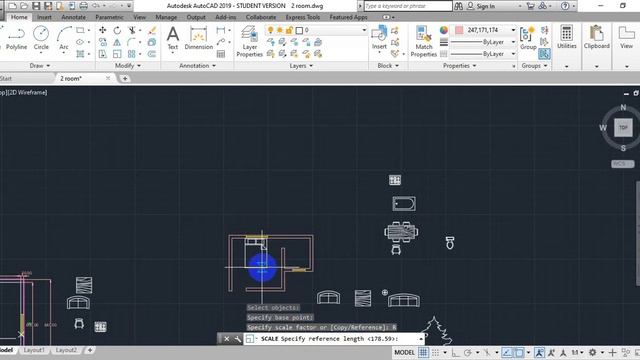640x360 pixels.
Task: Select the Rectangle draw tool
Action: [80, 30]
